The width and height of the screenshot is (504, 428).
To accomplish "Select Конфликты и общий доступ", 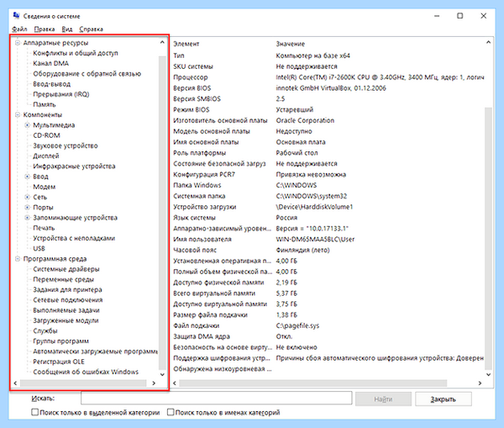I will (x=76, y=53).
